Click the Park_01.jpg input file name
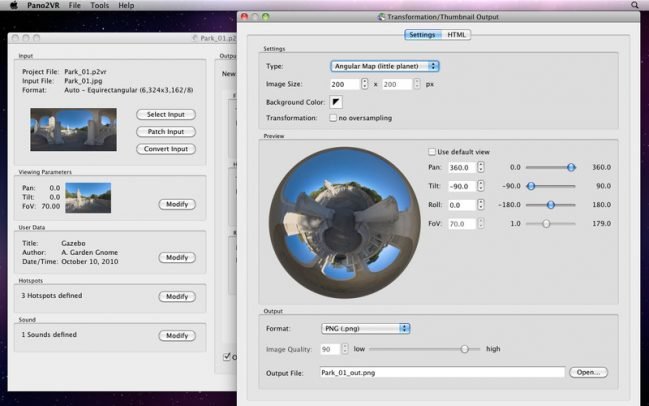The image size is (649, 406). [83, 81]
